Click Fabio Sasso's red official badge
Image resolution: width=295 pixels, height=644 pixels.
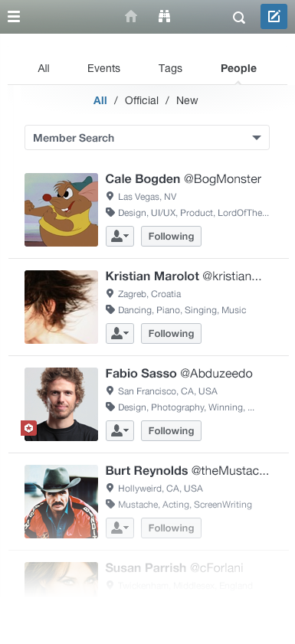tap(29, 428)
